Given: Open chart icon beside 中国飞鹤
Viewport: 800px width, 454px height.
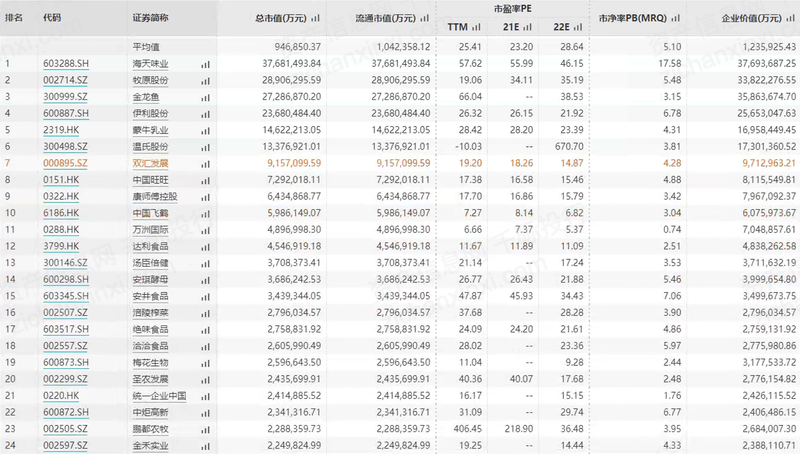Looking at the screenshot, I should [205, 214].
